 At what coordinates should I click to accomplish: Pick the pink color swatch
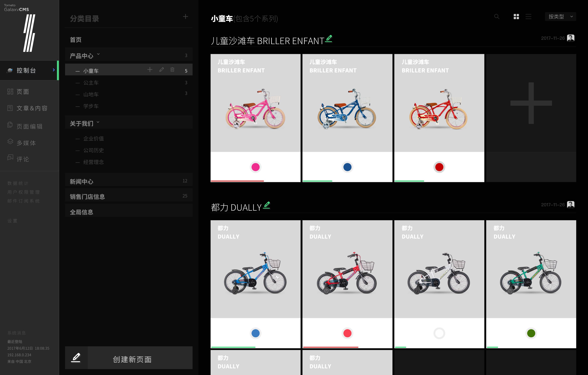255,167
